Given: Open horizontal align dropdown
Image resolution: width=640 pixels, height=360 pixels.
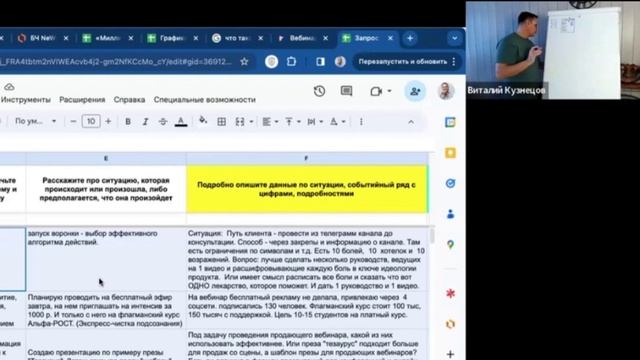Looking at the screenshot, I should 270,122.
